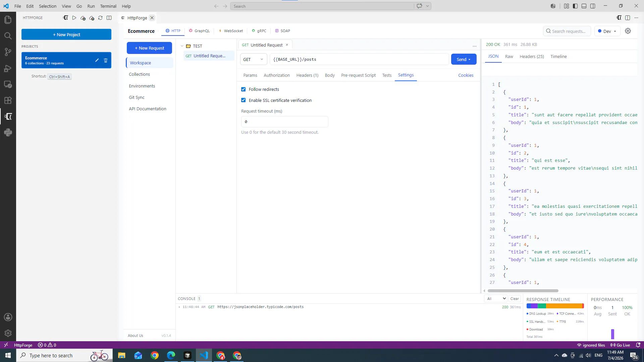Open the Pre-request Script tab
The image size is (644, 362).
[x=358, y=75]
